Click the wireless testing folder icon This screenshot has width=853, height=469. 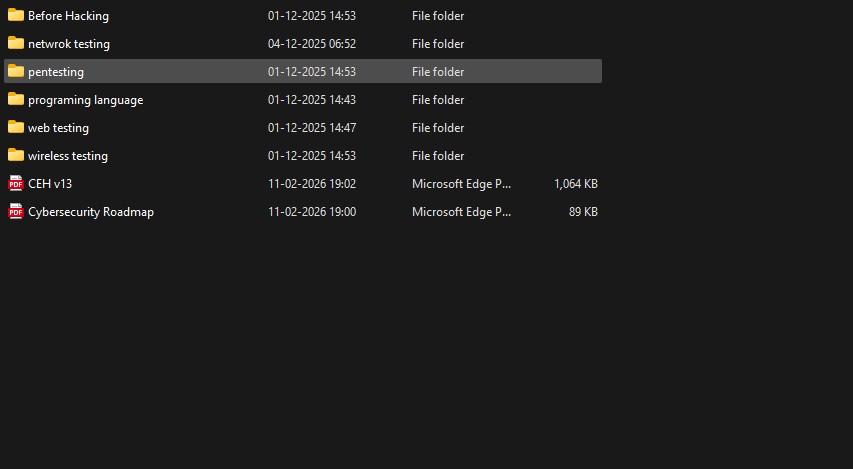coord(16,156)
